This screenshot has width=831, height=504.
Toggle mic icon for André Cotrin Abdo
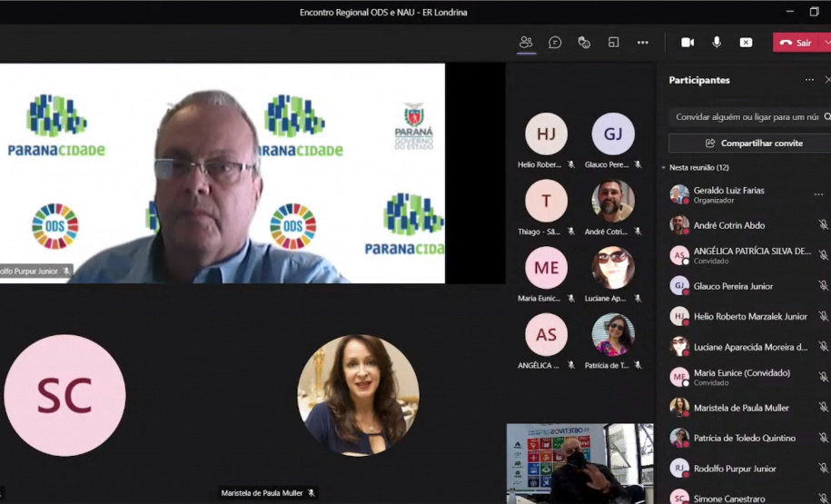tap(823, 225)
